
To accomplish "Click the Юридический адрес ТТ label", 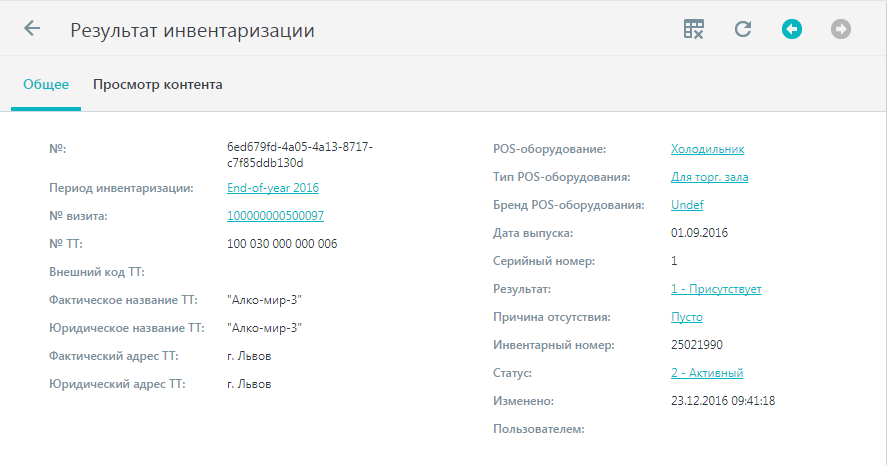I will tap(117, 384).
